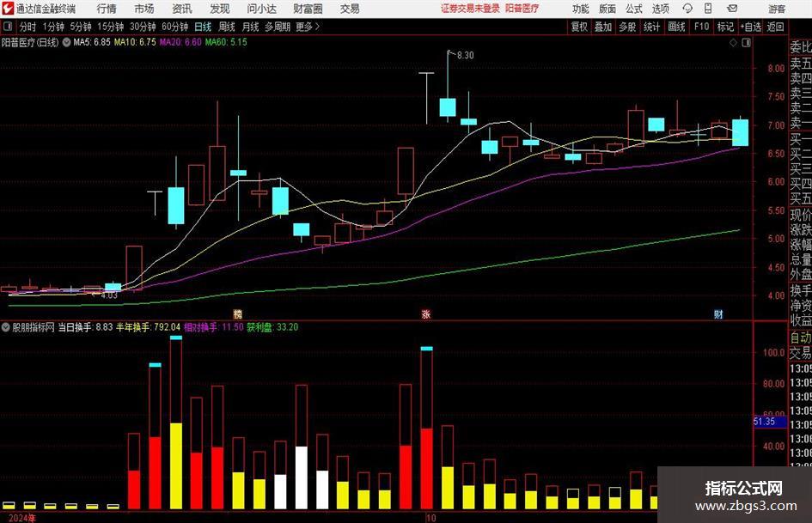Image resolution: width=812 pixels, height=523 pixels.
Task: Expand the 更多 period options
Action: point(308,27)
